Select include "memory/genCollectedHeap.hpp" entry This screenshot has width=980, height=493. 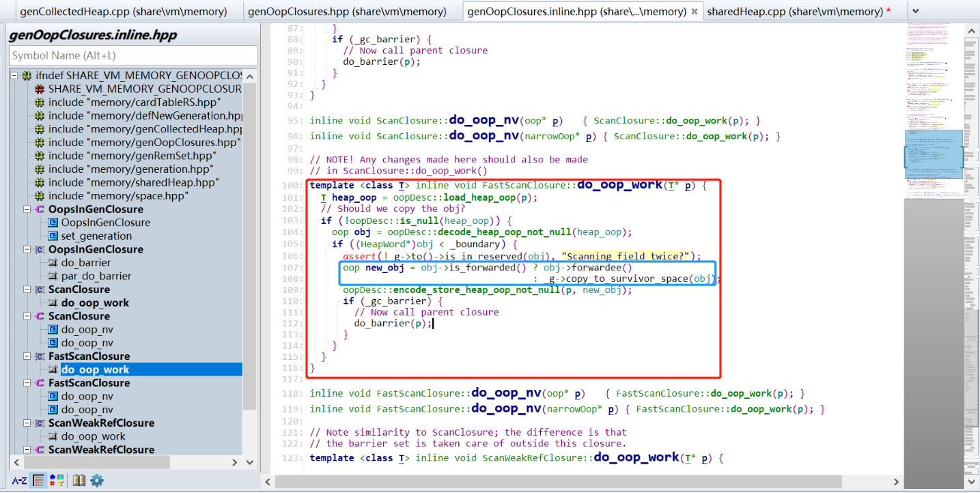click(x=145, y=129)
